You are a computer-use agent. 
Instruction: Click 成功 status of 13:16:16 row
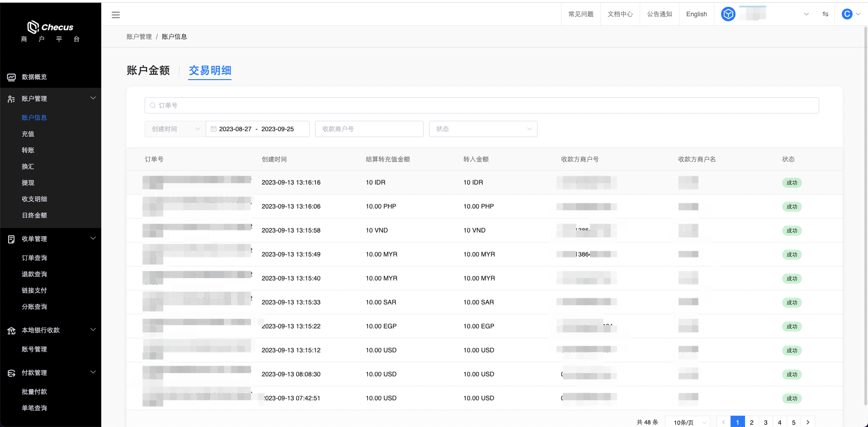792,183
